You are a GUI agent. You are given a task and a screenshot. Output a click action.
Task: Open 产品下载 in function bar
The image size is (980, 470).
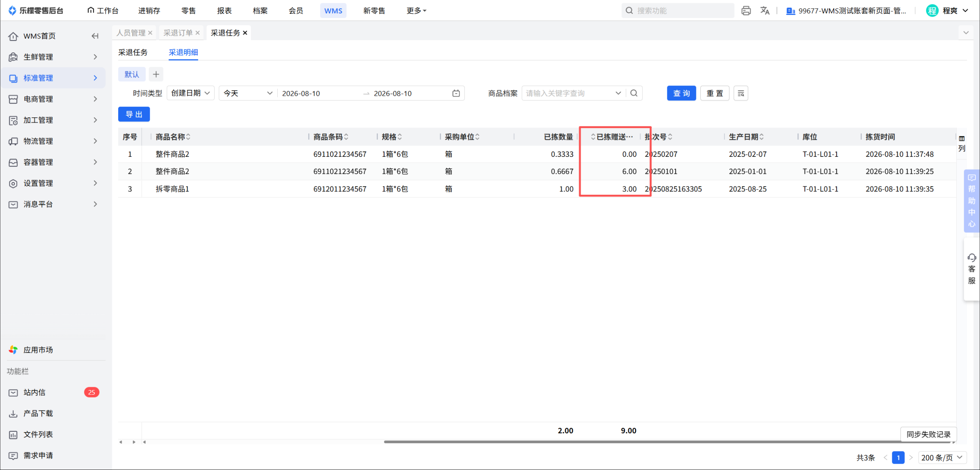pyautogui.click(x=38, y=414)
